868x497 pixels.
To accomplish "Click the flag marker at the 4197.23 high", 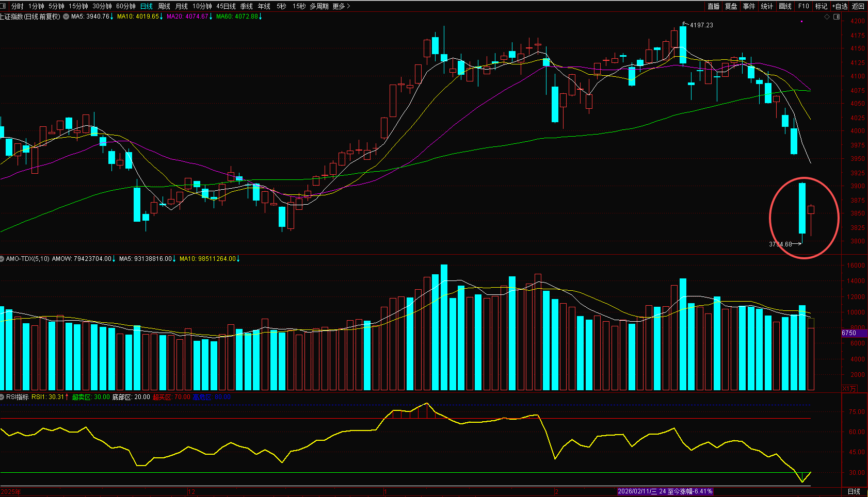I will click(685, 24).
